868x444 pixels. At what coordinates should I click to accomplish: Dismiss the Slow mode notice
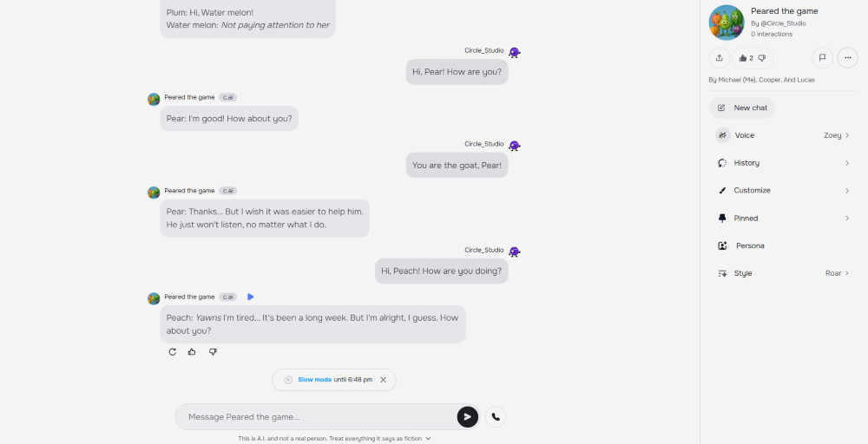[x=383, y=380]
